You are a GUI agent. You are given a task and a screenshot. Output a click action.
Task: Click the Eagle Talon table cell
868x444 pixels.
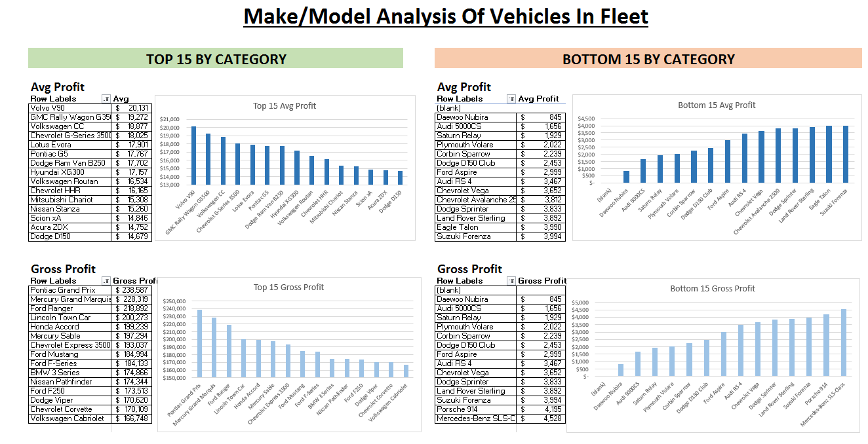tap(476, 227)
